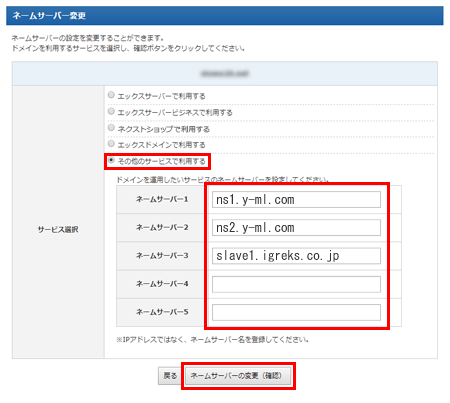Click the ネームサーバー変更 header title
450x403 pixels.
pos(49,16)
